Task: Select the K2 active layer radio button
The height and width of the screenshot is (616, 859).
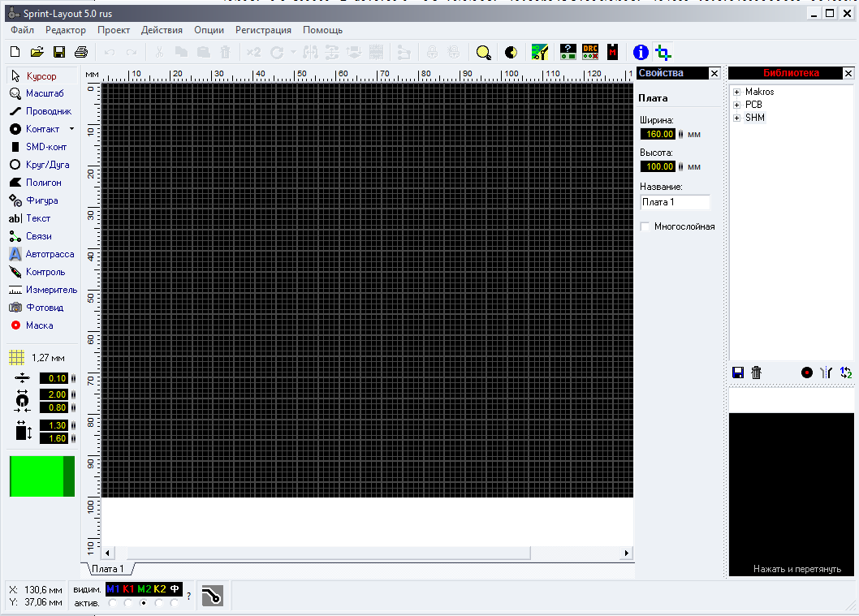Action: (x=160, y=603)
